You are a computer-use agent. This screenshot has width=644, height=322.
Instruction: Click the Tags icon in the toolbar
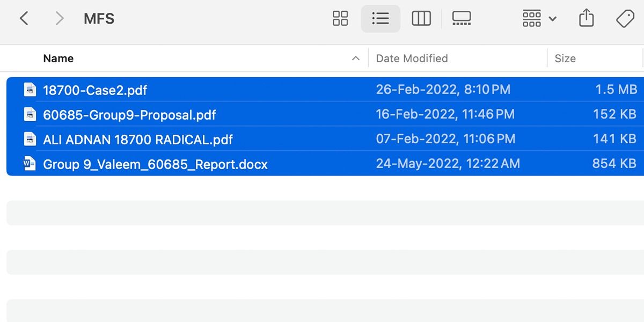tap(624, 18)
